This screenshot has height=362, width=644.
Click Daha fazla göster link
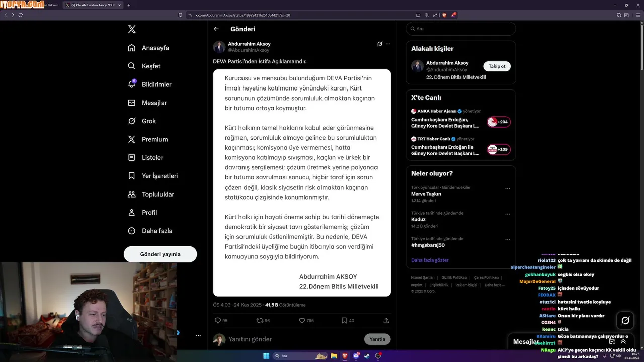click(430, 260)
